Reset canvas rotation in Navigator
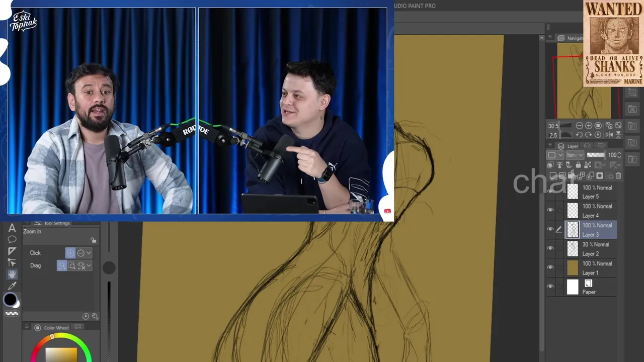 click(598, 135)
